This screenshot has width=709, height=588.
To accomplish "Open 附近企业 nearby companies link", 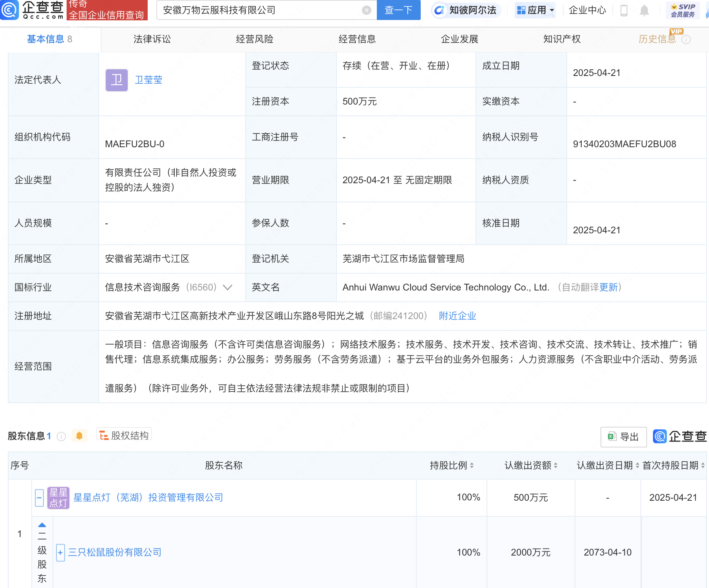I will [457, 316].
